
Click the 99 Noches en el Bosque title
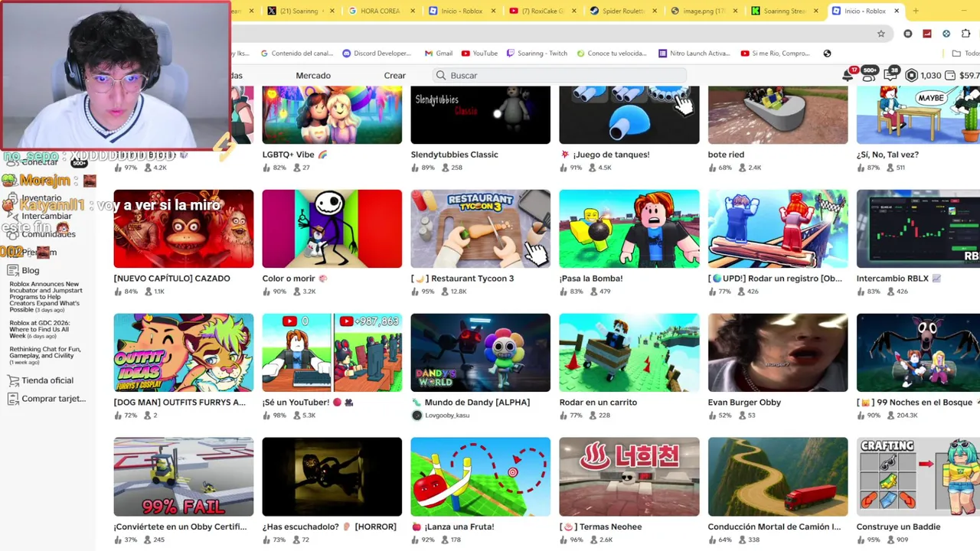913,403
